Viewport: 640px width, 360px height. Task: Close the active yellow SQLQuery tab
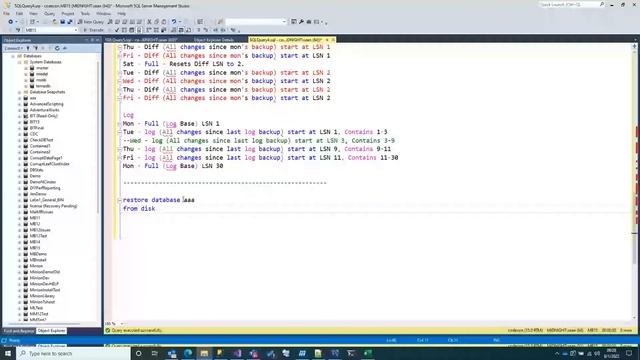[333, 40]
